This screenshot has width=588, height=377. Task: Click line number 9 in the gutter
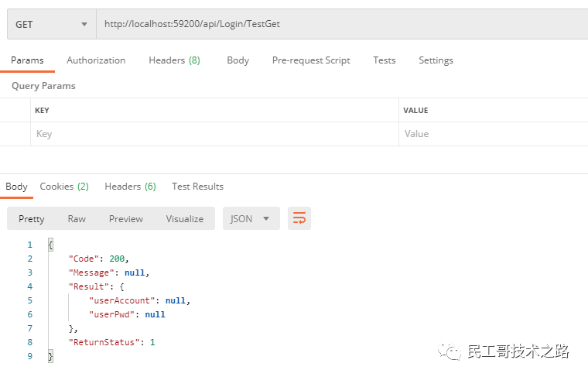30,356
